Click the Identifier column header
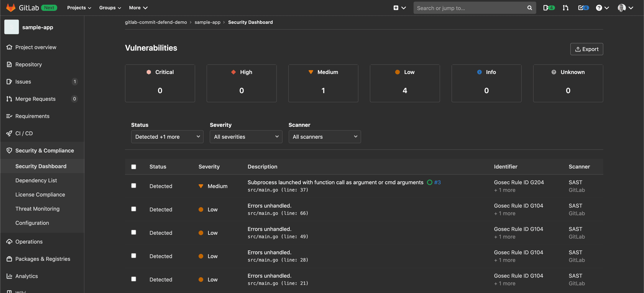Screen dimensions: 644x293 click(x=506, y=167)
